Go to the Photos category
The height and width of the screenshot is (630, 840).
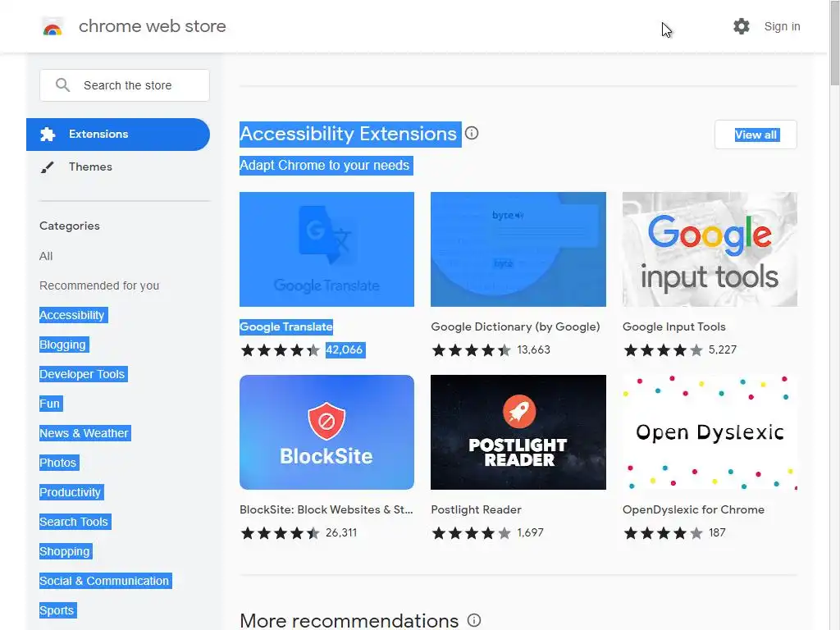[x=58, y=463]
